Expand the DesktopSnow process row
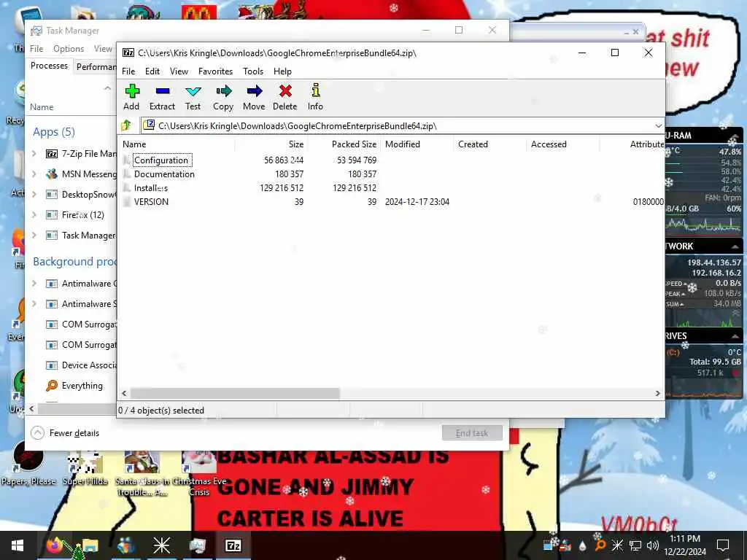747x560 pixels. tap(34, 194)
